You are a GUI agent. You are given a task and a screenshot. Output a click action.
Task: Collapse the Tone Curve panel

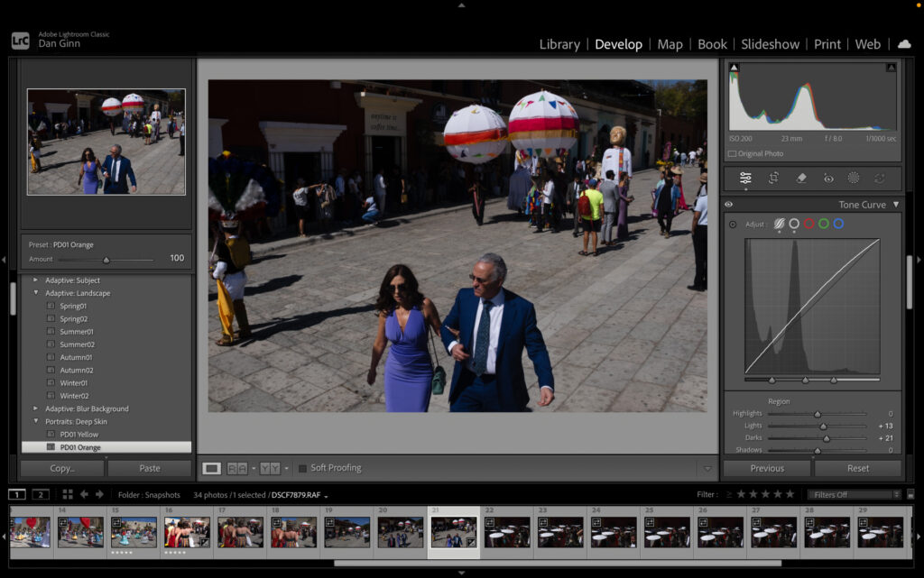point(895,205)
